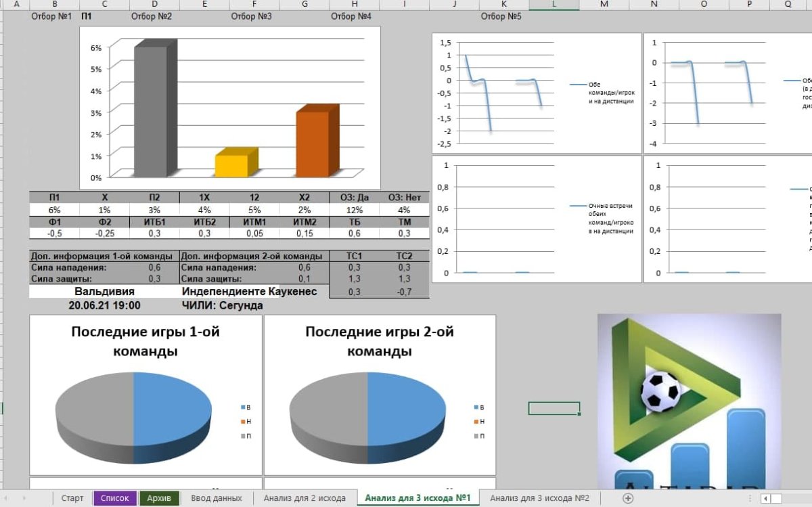Switch to the purple Список tab
The width and height of the screenshot is (812, 507).
pyautogui.click(x=114, y=498)
